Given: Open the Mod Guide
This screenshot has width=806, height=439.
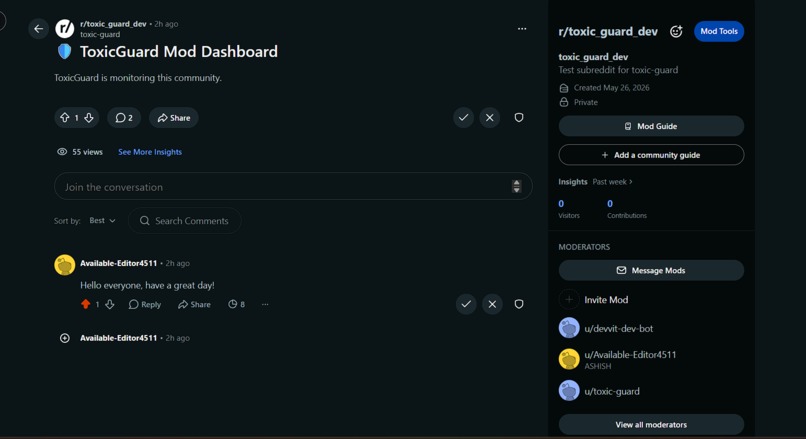Looking at the screenshot, I should pyautogui.click(x=651, y=126).
